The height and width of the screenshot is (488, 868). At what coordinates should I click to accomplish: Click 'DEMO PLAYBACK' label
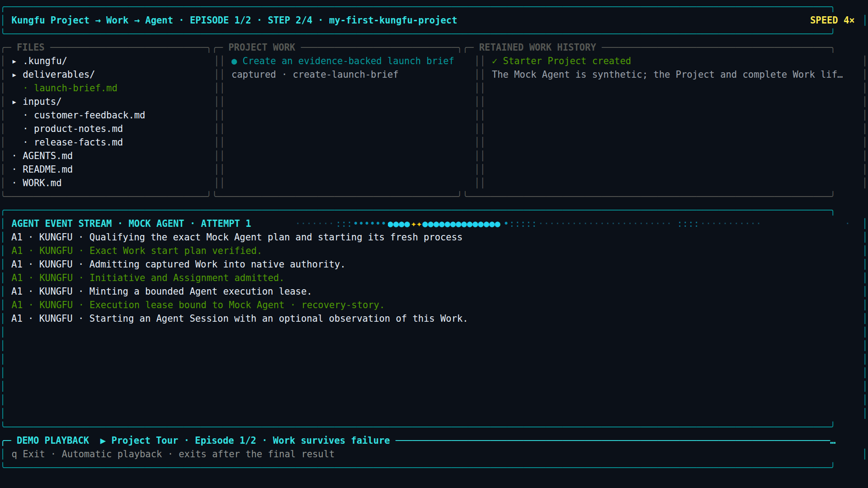click(53, 441)
